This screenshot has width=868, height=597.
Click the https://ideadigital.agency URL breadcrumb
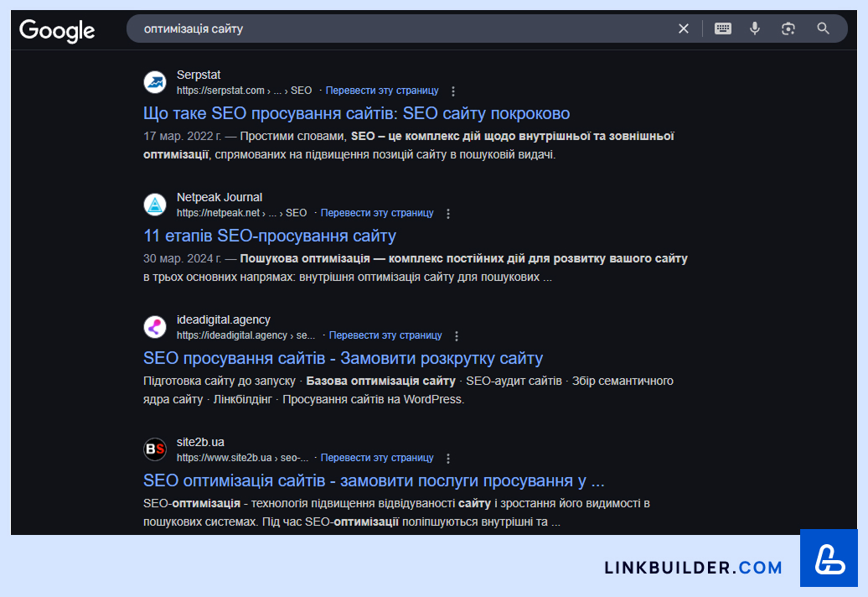click(245, 335)
